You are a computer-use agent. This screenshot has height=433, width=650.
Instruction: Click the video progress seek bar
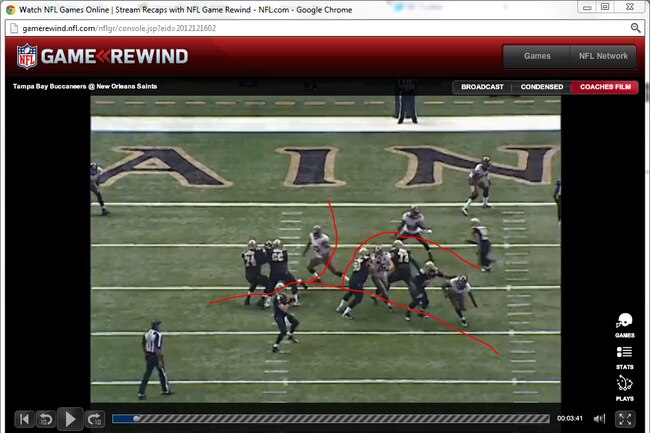coord(331,419)
